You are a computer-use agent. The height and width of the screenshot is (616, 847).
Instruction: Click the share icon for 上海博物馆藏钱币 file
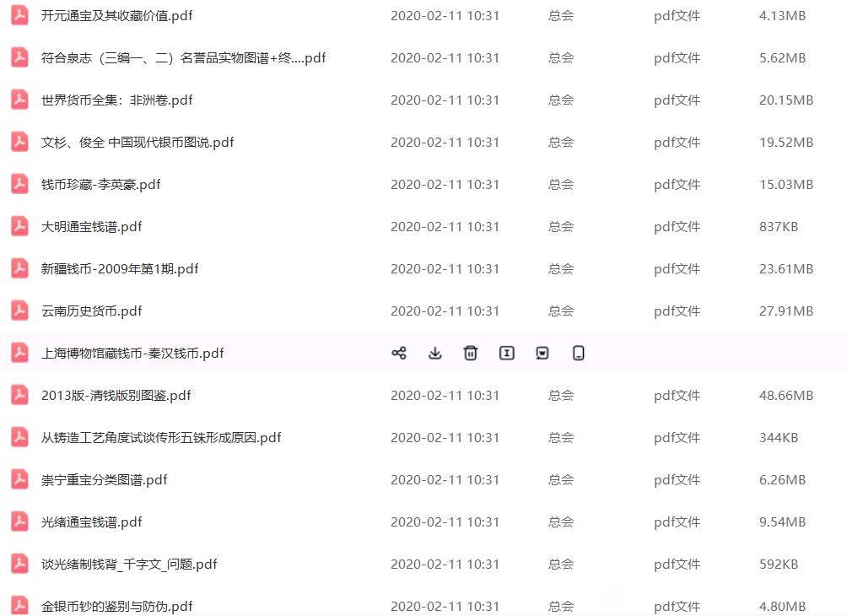[399, 354]
